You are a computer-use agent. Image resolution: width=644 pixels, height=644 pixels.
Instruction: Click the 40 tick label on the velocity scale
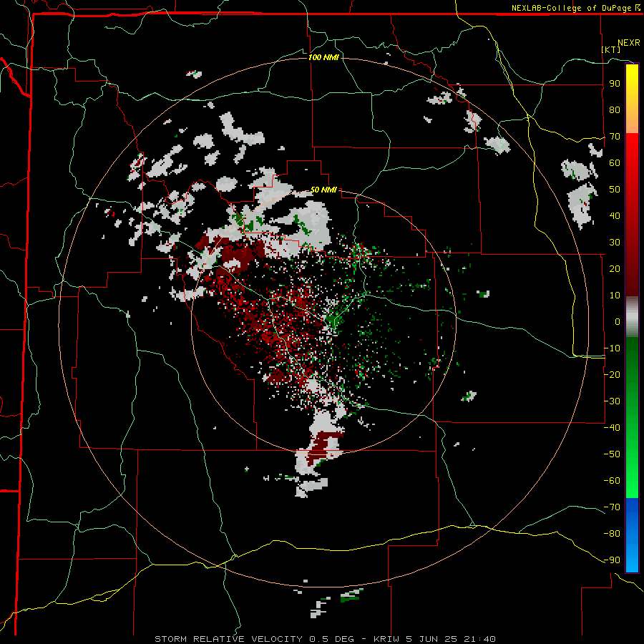pos(615,216)
